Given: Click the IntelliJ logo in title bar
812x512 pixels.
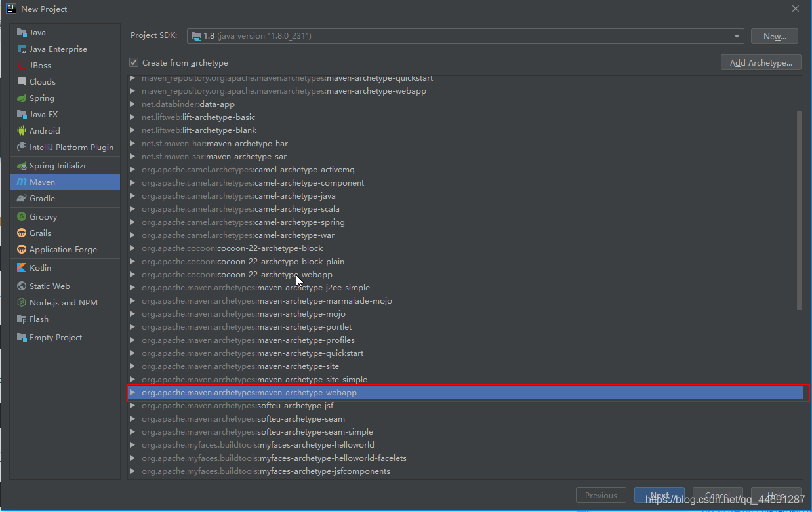Looking at the screenshot, I should [x=10, y=9].
